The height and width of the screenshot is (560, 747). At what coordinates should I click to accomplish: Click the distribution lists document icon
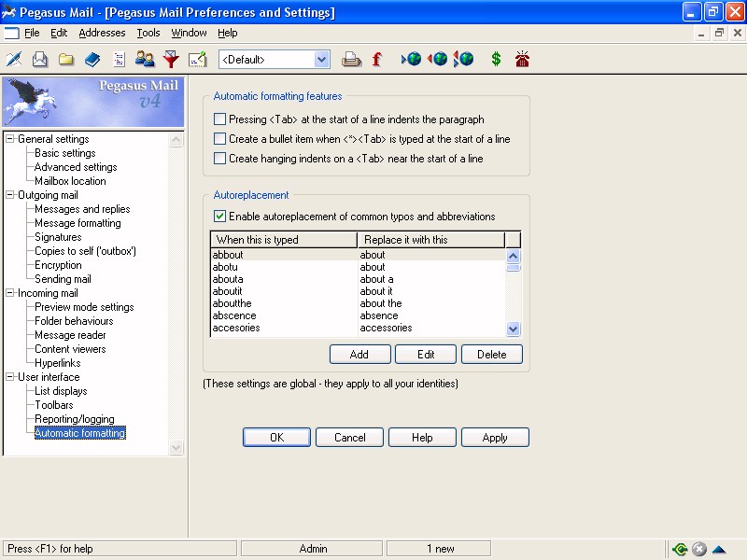click(x=119, y=59)
